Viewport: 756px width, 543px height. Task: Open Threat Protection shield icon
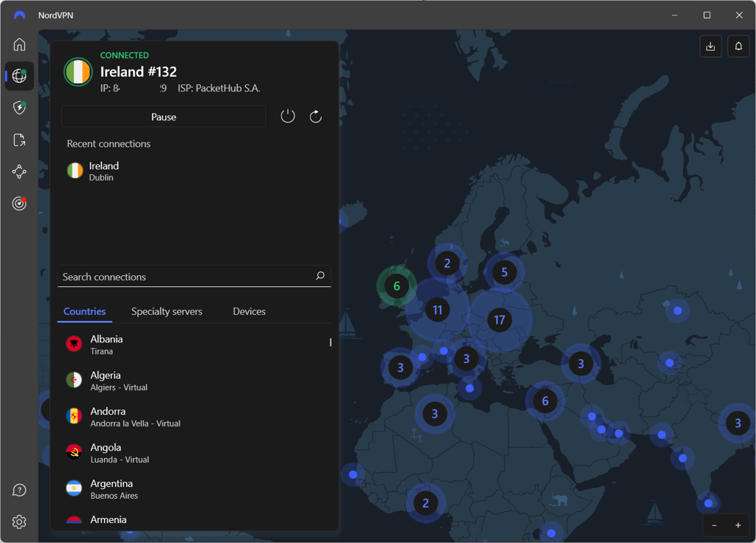coord(19,108)
